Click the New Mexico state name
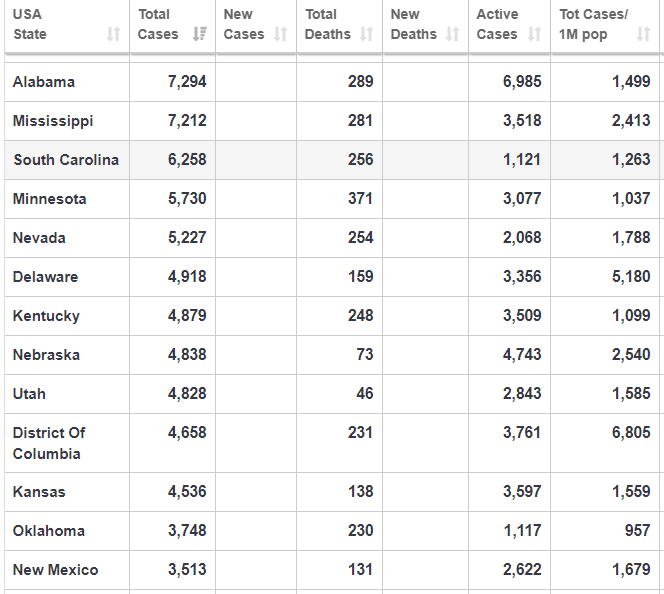Viewport: 664px width, 594px height. (56, 570)
